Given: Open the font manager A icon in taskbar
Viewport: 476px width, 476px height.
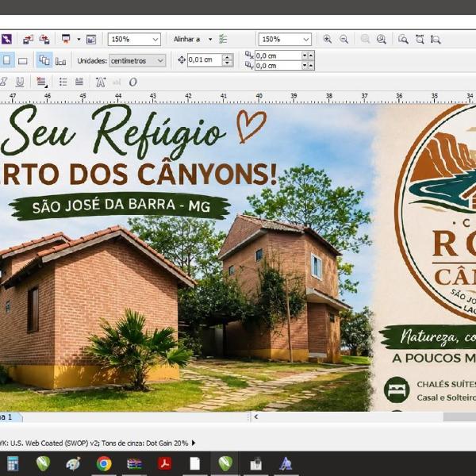Looking at the screenshot, I should click(286, 463).
